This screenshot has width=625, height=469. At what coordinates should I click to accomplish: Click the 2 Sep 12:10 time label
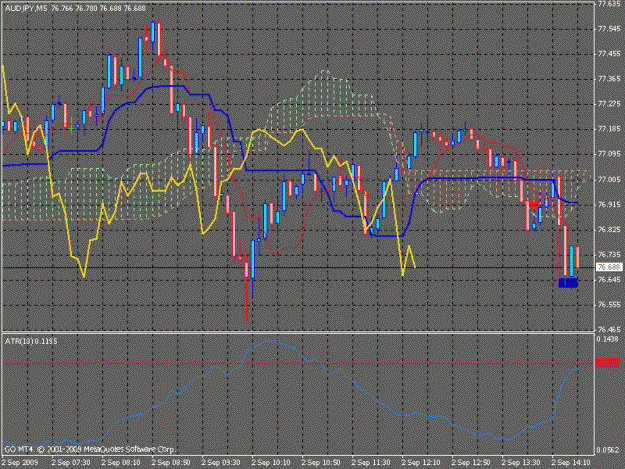(x=421, y=463)
